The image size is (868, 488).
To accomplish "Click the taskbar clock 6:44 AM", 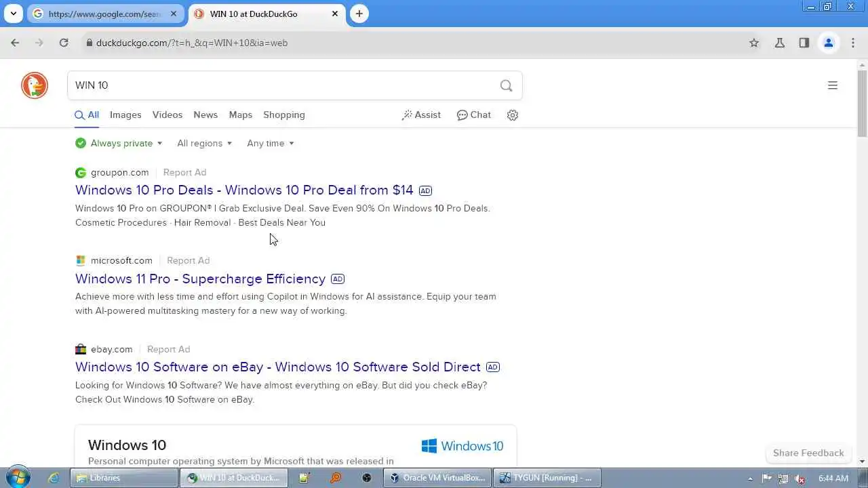I will (833, 479).
